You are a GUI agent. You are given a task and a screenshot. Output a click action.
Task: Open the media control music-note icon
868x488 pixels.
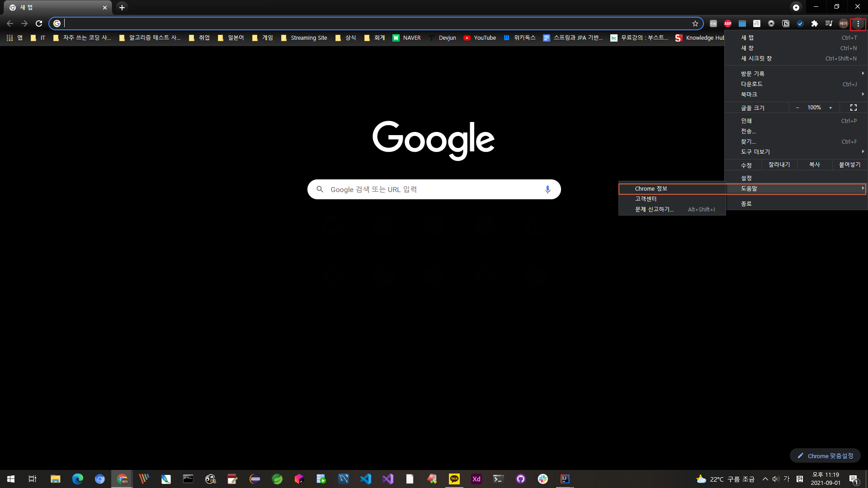point(829,23)
